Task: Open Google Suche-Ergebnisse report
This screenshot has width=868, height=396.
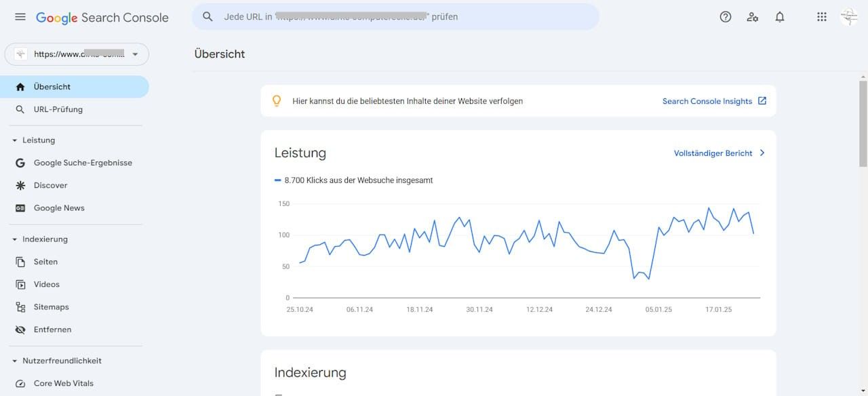Action: 83,163
